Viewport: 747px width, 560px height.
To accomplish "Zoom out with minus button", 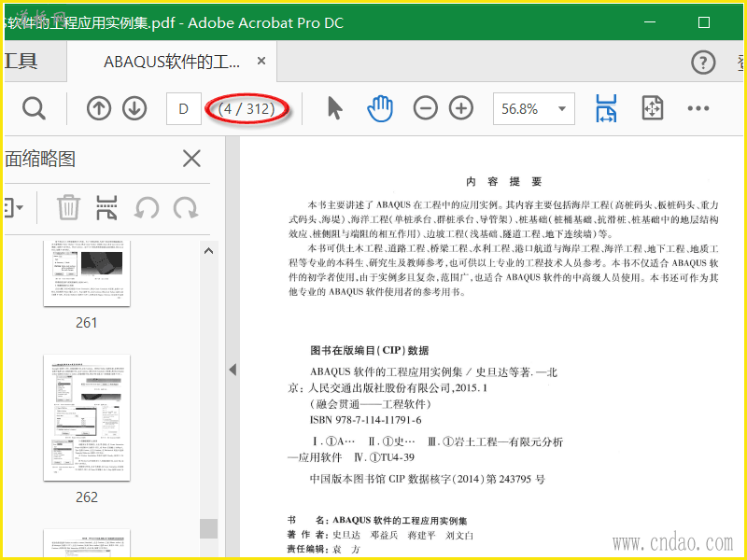I will tap(426, 108).
